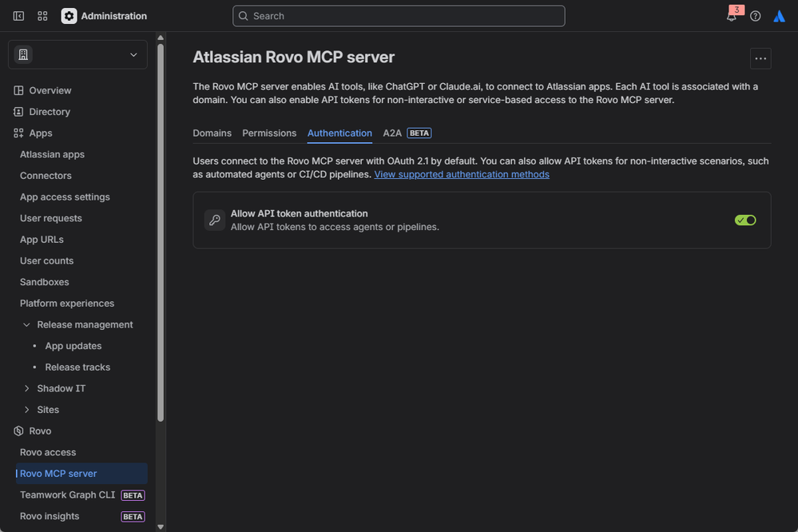Click sidebar scrollbar down arrow
Screen dimensions: 798x532
point(161,527)
